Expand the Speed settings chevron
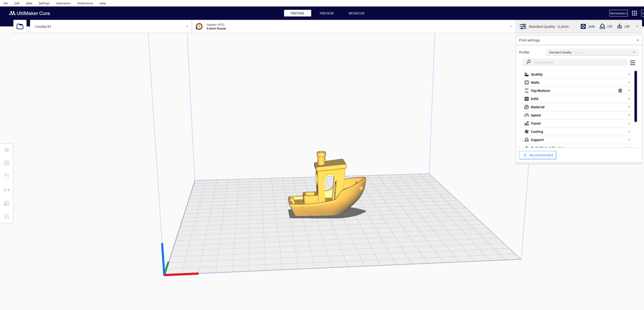The width and height of the screenshot is (644, 310). point(630,115)
